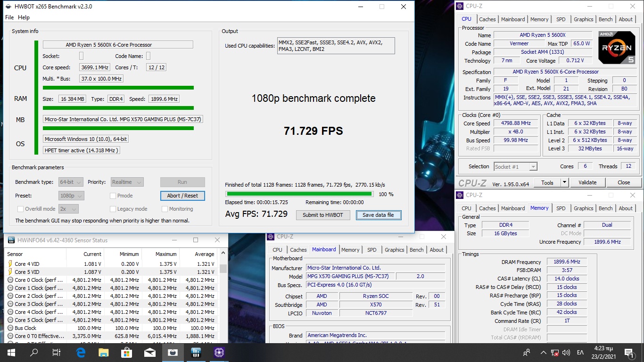The height and width of the screenshot is (362, 644).
Task: Click the Run button
Action: coord(182,182)
